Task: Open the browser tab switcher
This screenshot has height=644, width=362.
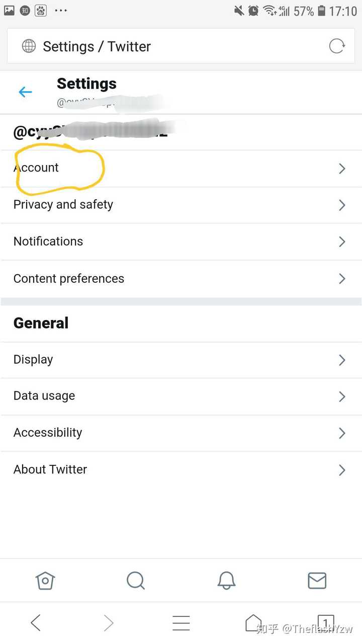Action: (x=326, y=623)
